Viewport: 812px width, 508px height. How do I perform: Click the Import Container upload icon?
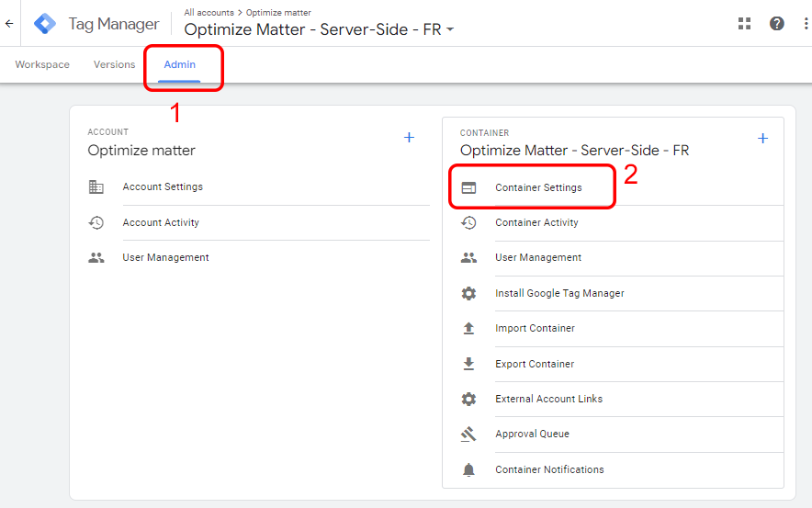point(468,328)
